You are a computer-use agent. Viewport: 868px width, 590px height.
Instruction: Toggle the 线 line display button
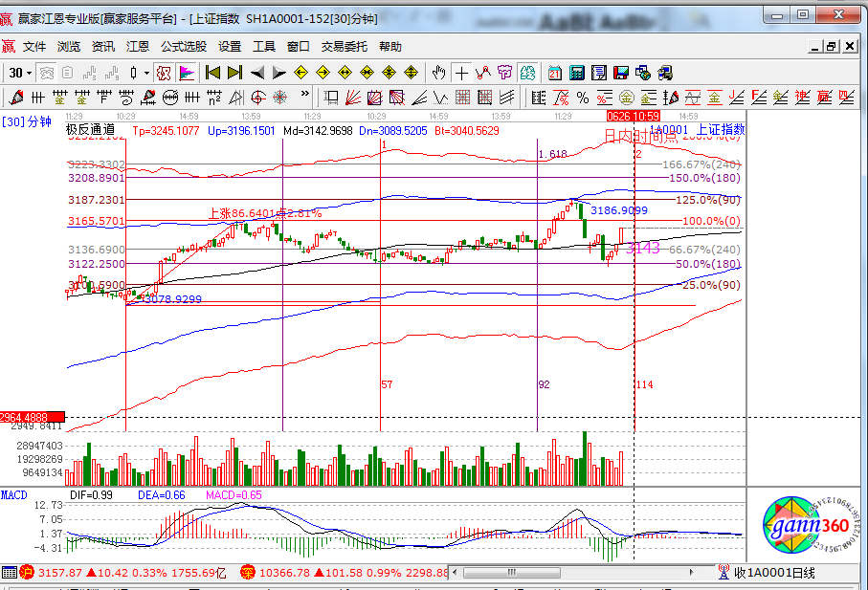click(x=527, y=73)
